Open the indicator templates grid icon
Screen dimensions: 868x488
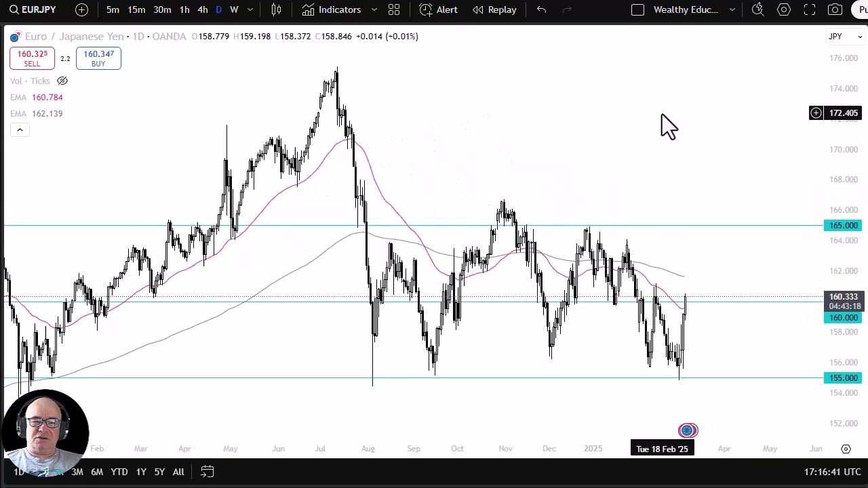click(x=394, y=9)
